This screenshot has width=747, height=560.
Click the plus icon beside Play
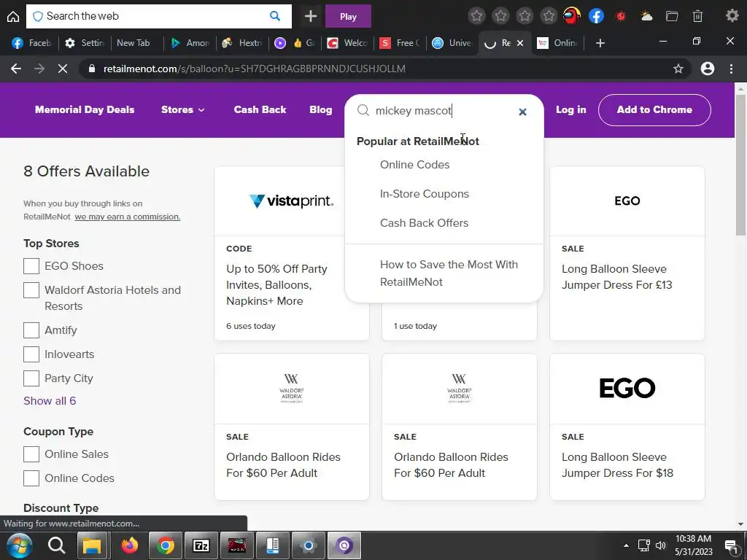tap(311, 16)
